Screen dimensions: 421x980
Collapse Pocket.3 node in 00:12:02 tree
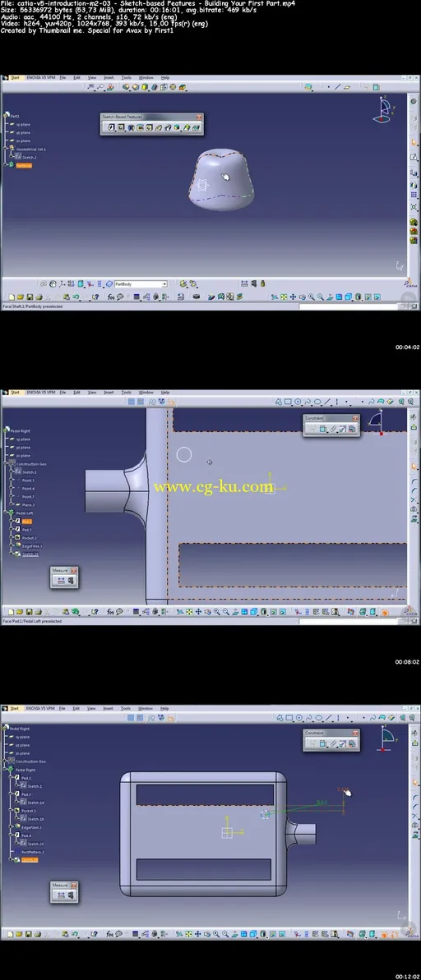tap(10, 810)
